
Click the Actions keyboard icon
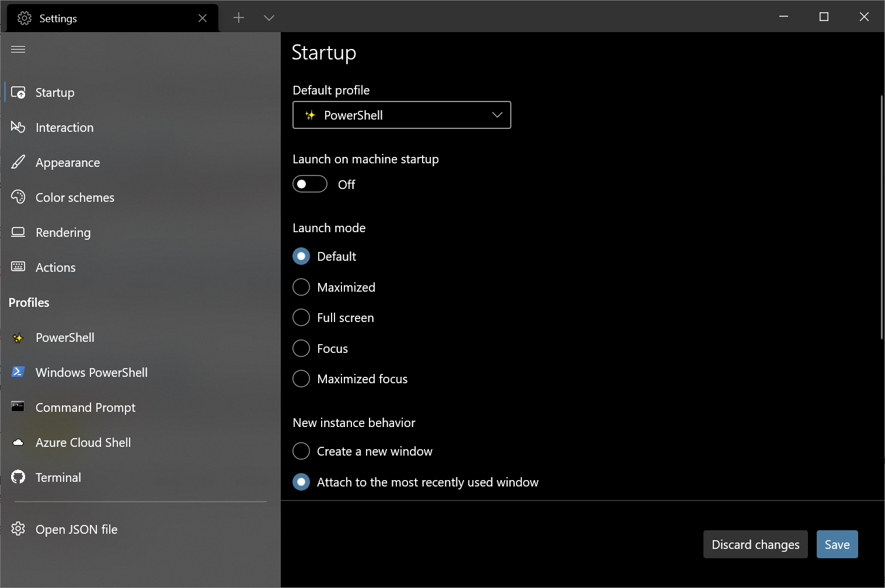[x=18, y=267]
